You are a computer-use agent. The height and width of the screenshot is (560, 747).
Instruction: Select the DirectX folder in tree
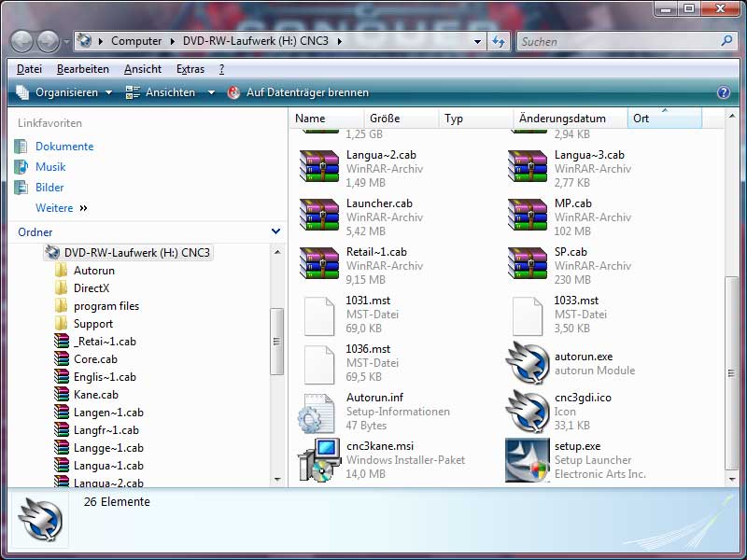coord(92,288)
